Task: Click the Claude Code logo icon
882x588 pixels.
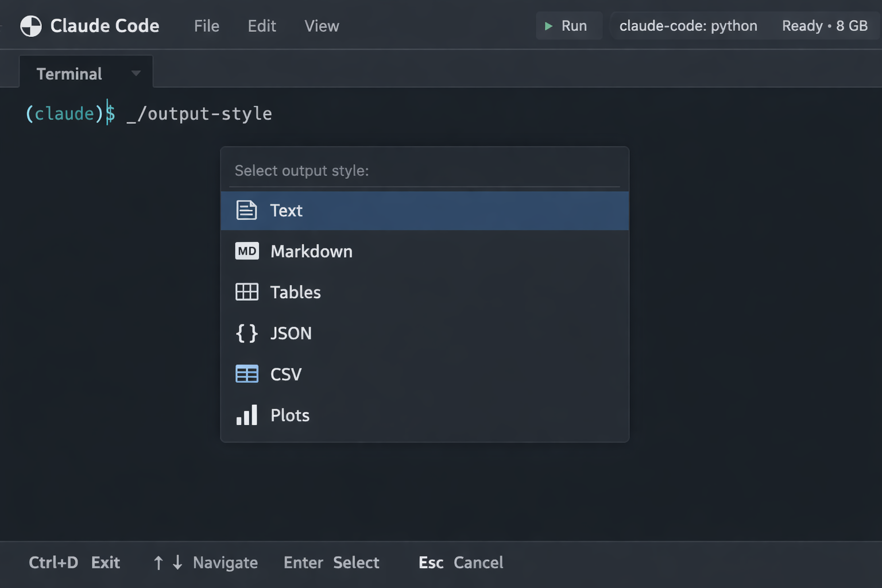Action: click(31, 26)
